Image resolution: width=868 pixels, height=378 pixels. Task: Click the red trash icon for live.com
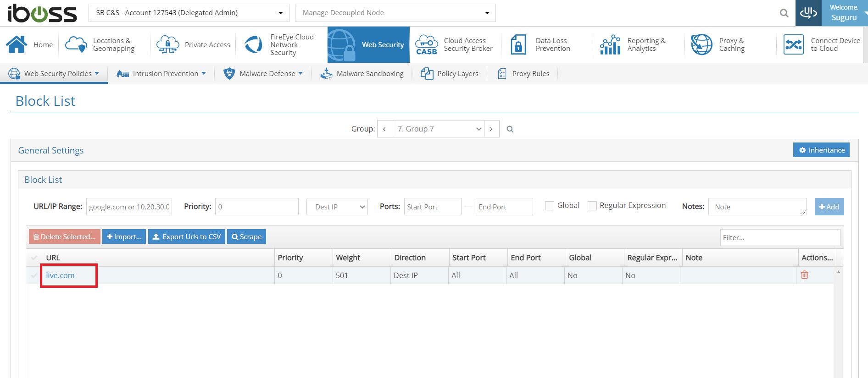pyautogui.click(x=804, y=275)
